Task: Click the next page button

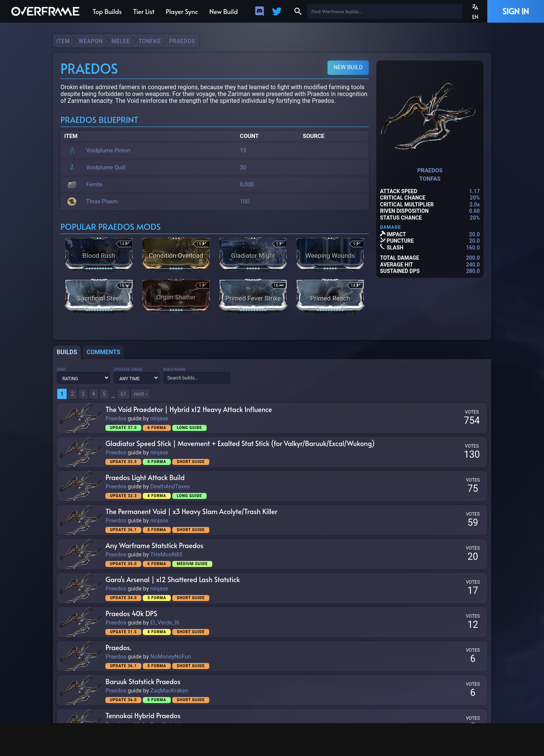Action: click(x=141, y=394)
